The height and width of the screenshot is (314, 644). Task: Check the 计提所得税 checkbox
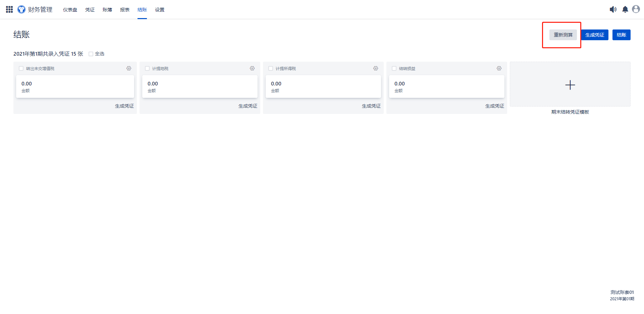[271, 68]
